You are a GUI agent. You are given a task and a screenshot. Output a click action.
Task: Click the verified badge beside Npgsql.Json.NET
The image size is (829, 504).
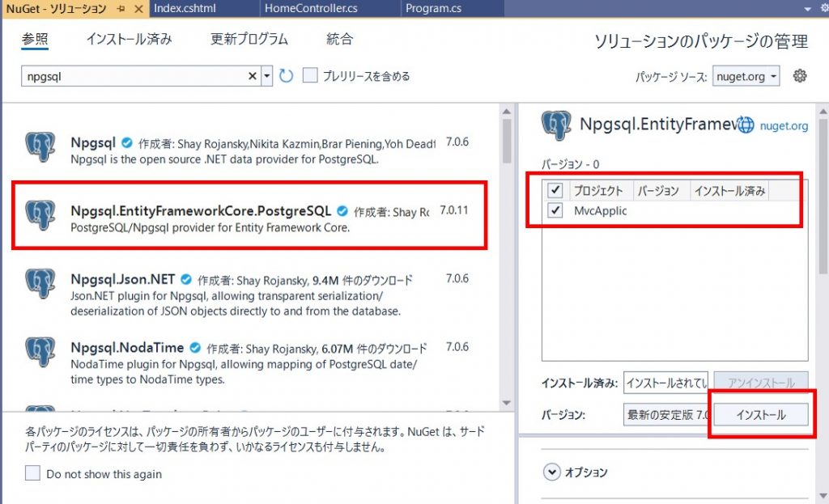186,279
